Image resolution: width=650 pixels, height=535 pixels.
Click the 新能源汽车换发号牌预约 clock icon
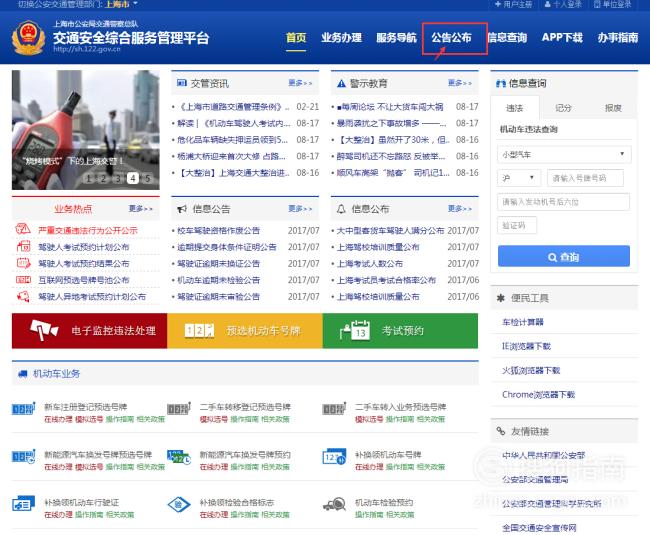179,457
